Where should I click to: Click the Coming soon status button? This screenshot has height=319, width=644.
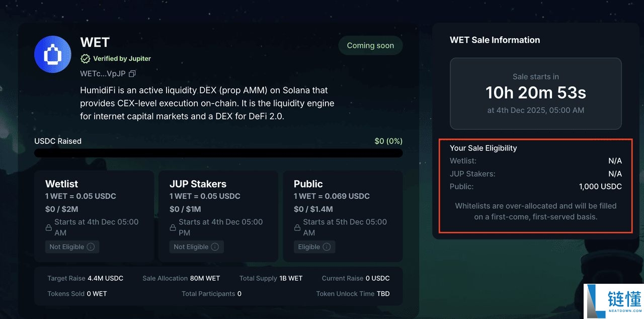pyautogui.click(x=370, y=45)
